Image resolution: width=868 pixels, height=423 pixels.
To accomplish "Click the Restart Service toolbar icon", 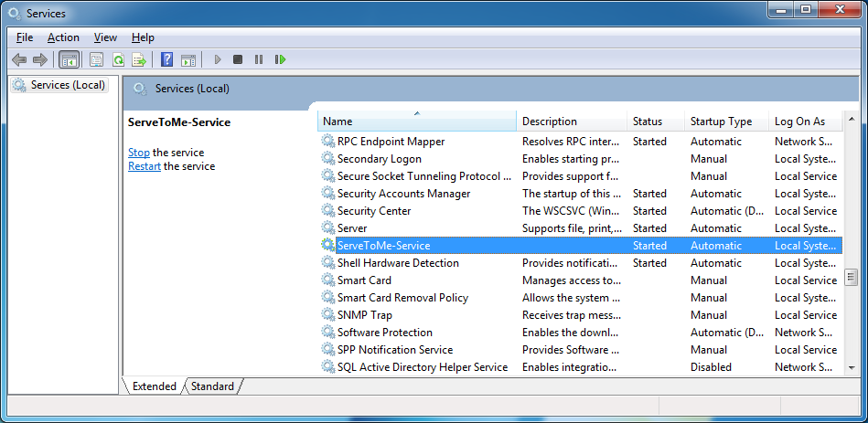I will tap(280, 59).
